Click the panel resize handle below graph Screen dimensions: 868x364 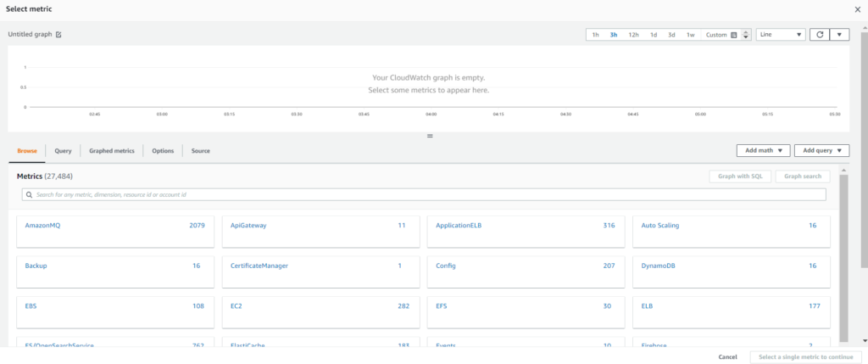tap(430, 136)
